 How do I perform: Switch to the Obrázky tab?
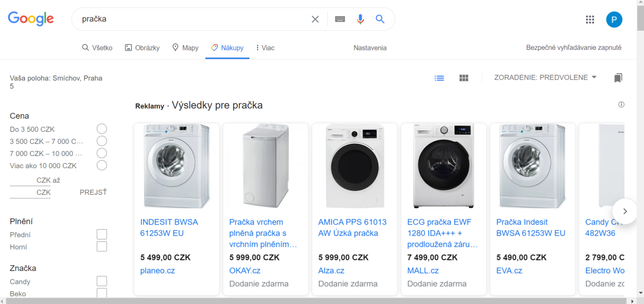(142, 48)
